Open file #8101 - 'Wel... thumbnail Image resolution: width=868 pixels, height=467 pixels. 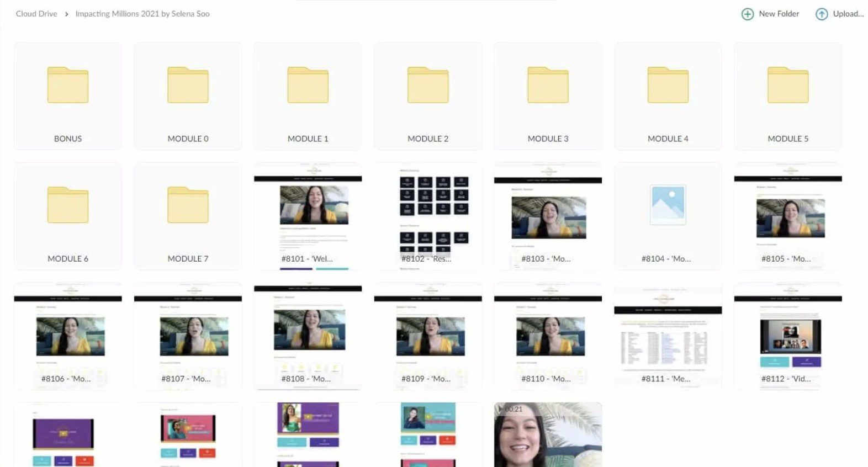click(308, 216)
